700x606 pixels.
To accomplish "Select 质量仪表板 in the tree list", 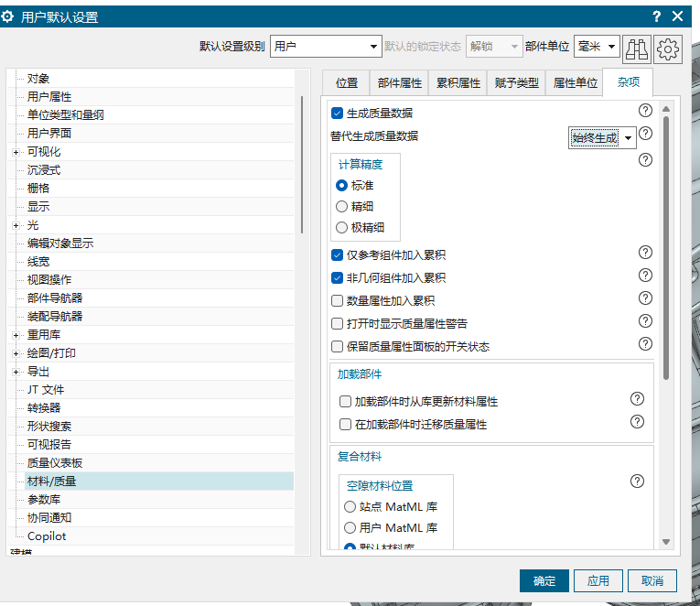I will (x=55, y=463).
